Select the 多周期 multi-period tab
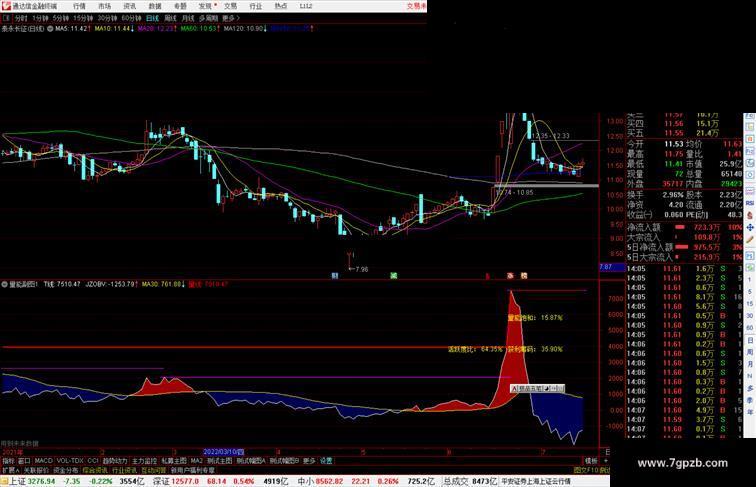The height and width of the screenshot is (487, 756). [x=208, y=18]
